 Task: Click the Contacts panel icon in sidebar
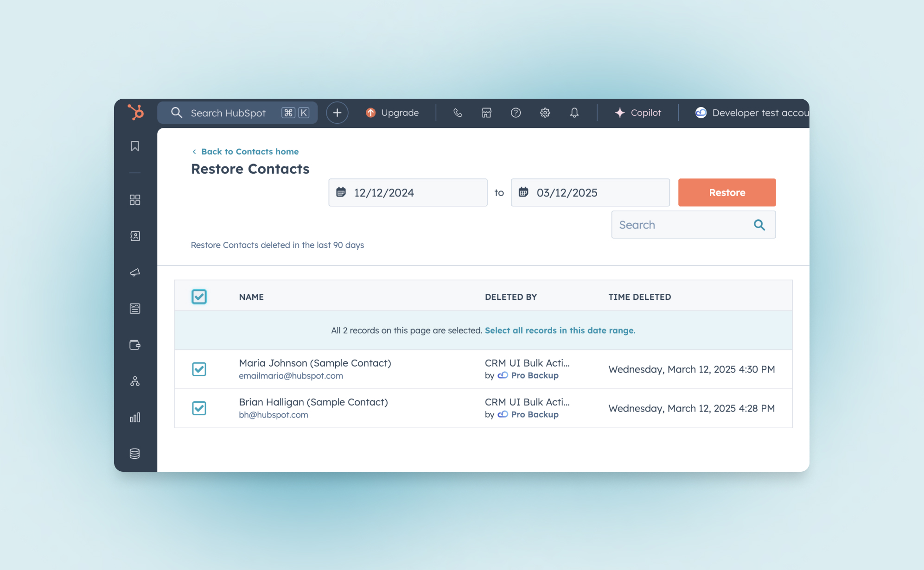pyautogui.click(x=136, y=235)
